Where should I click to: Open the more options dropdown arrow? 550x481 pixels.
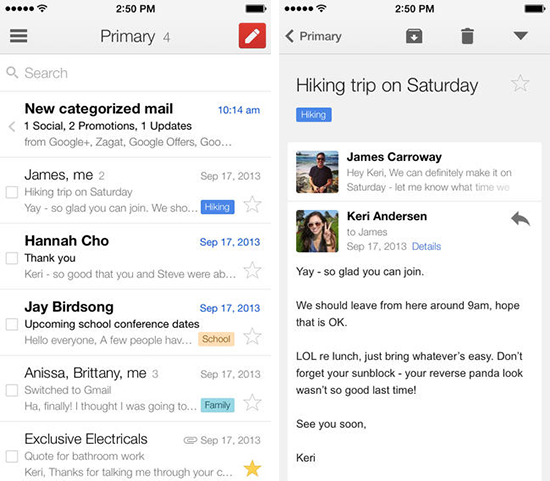coord(521,35)
